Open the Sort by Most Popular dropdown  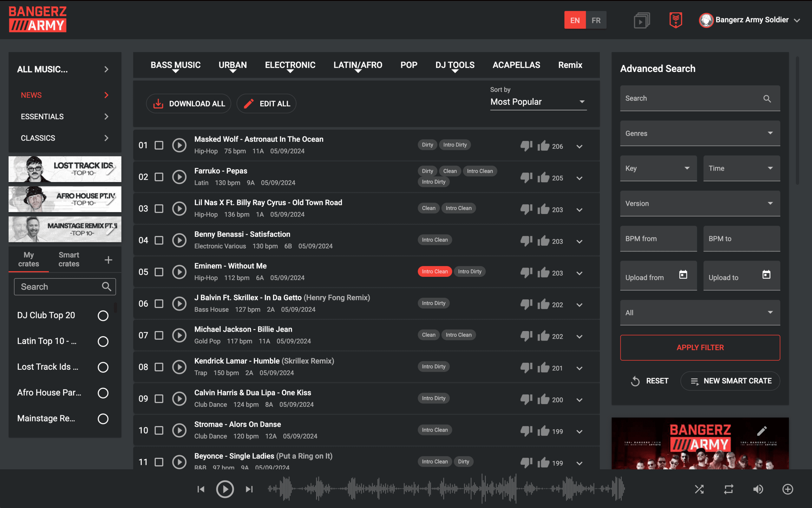538,102
